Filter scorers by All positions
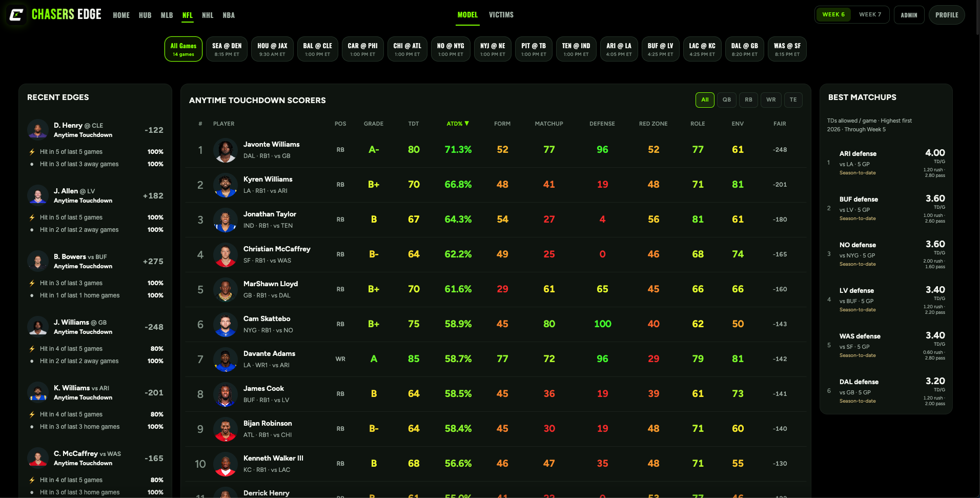Image resolution: width=980 pixels, height=498 pixels. 705,99
